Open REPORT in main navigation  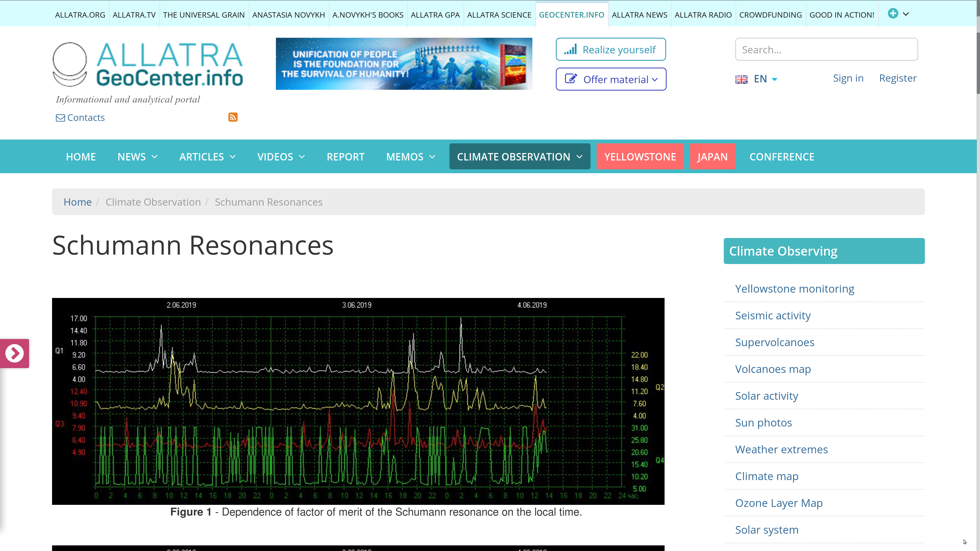[346, 157]
